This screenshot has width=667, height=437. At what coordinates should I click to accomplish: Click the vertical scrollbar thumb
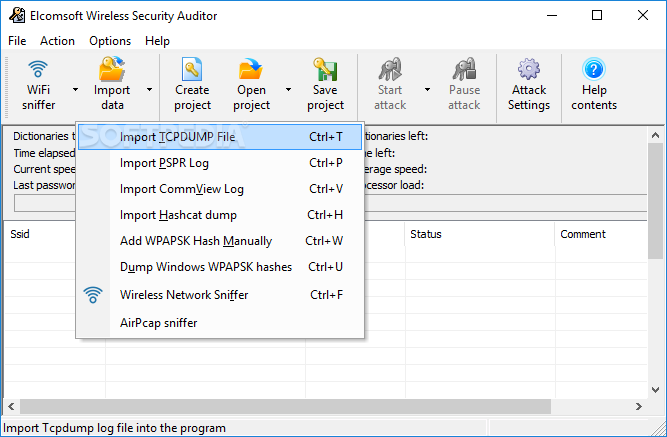tap(656, 200)
